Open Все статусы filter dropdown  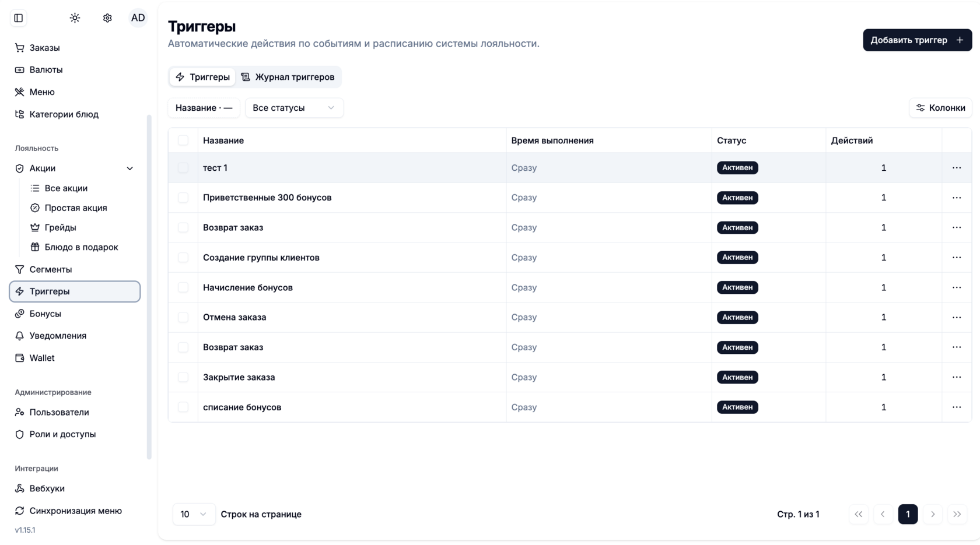click(x=294, y=108)
